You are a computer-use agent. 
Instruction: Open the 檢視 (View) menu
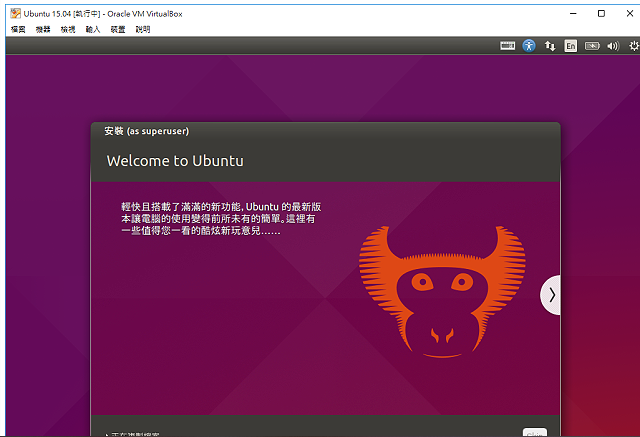click(68, 29)
